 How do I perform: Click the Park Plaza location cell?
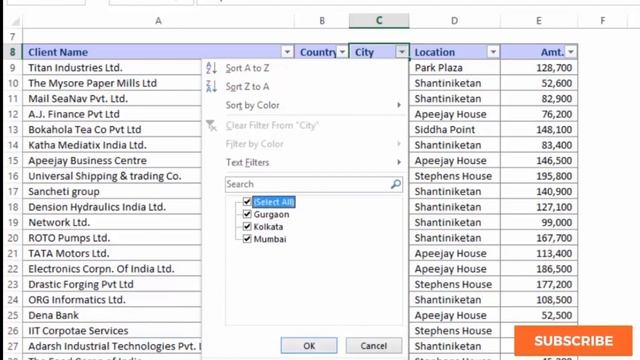455,67
